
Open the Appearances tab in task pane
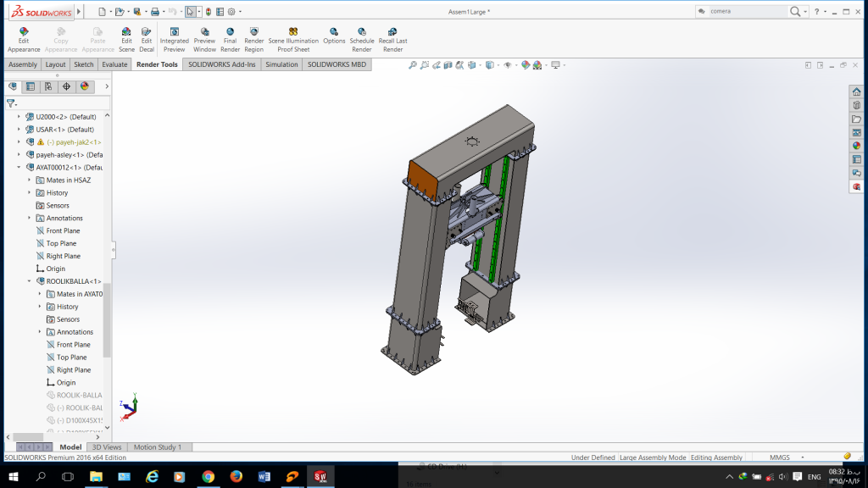pos(856,145)
